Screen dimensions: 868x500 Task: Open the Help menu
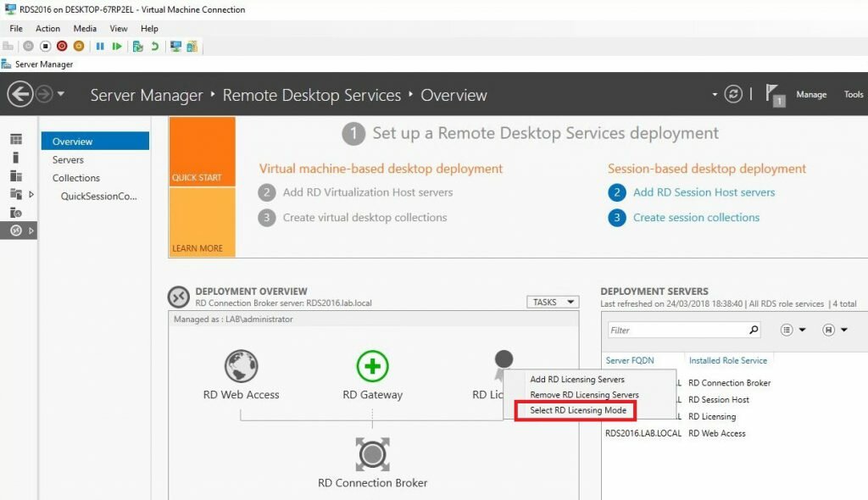click(149, 28)
